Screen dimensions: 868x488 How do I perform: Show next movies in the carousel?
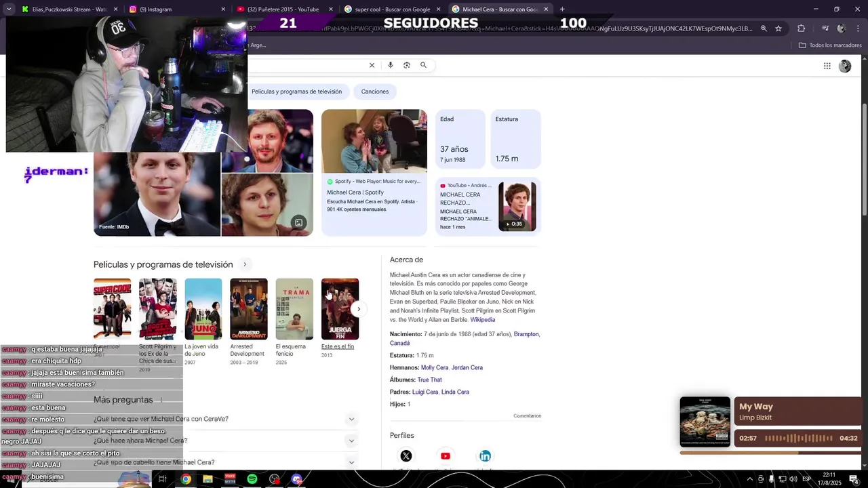pyautogui.click(x=359, y=309)
